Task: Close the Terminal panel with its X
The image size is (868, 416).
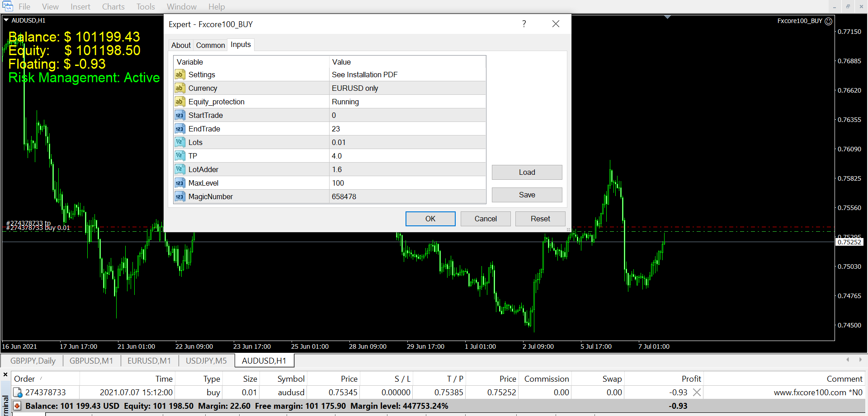Action: tap(5, 374)
